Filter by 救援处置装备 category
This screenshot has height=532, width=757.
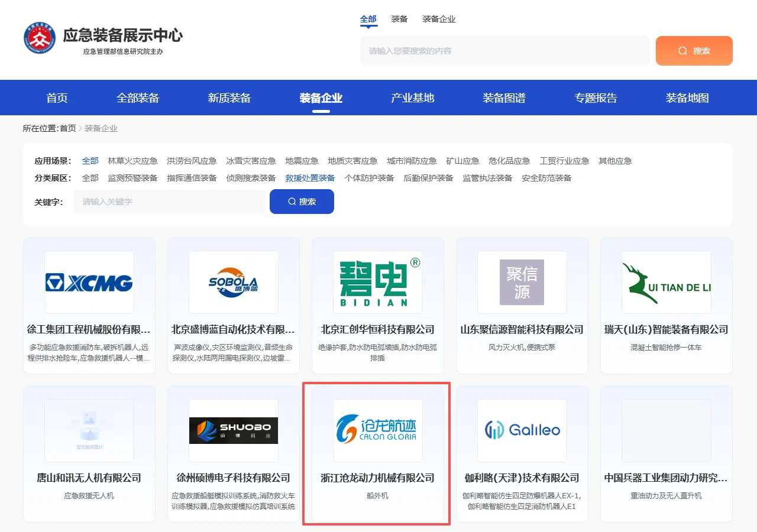(x=310, y=178)
